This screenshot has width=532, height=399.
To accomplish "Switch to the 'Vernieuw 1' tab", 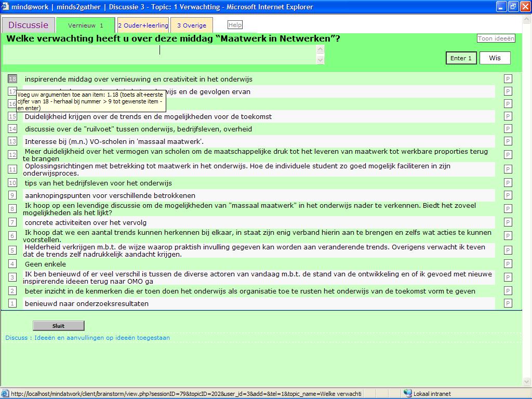I will pyautogui.click(x=86, y=25).
